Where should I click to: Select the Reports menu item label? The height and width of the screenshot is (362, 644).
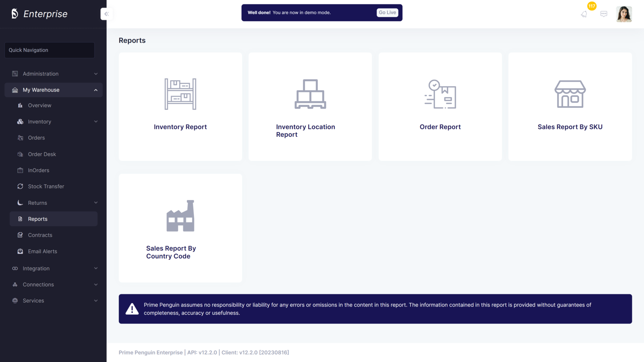click(38, 219)
